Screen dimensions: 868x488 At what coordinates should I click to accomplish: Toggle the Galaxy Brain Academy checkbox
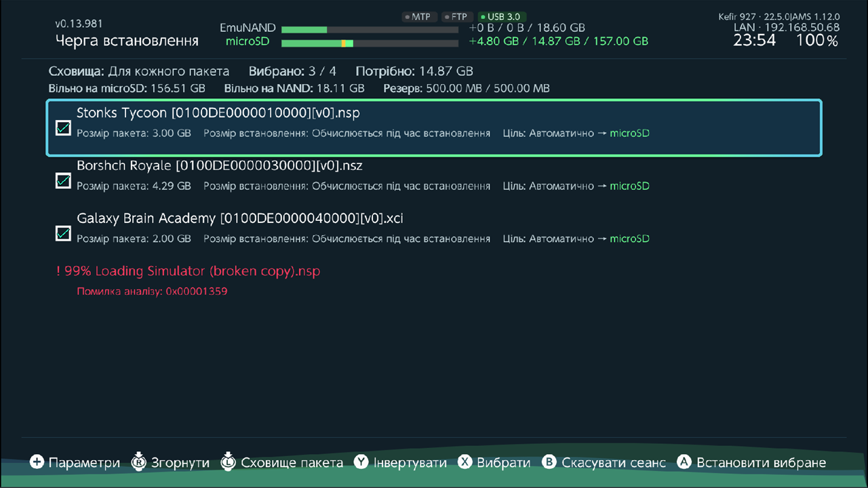pyautogui.click(x=63, y=233)
